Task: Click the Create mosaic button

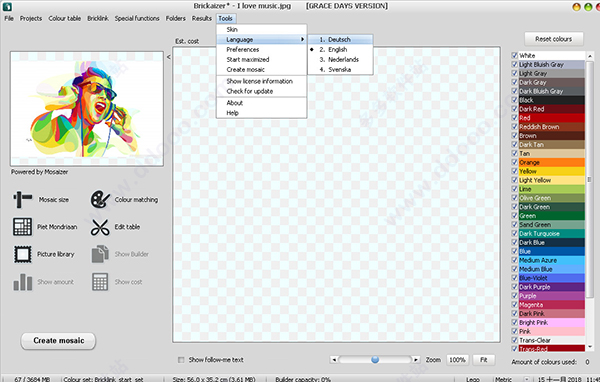Action: pos(58,341)
